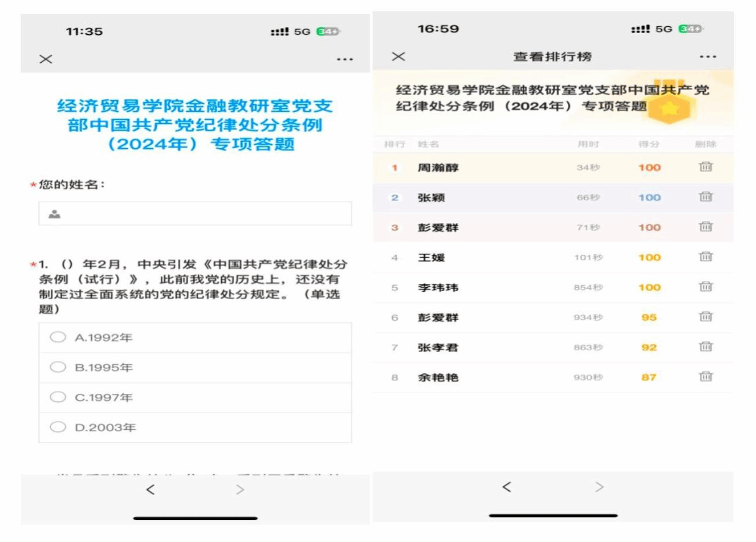This screenshot has height=542, width=756.
Task: Open more options menu on quiz page
Action: pyautogui.click(x=344, y=59)
